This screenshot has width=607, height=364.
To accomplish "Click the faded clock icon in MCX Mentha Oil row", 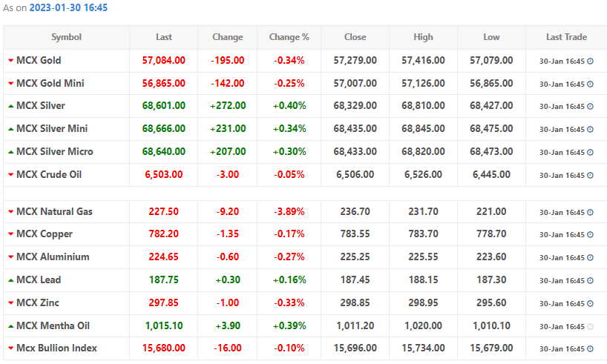I will [590, 327].
